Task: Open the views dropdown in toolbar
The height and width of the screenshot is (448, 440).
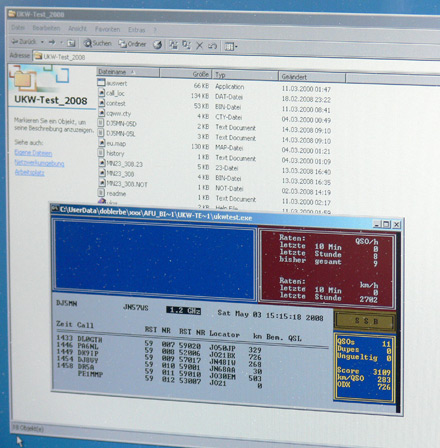Action: click(x=231, y=46)
